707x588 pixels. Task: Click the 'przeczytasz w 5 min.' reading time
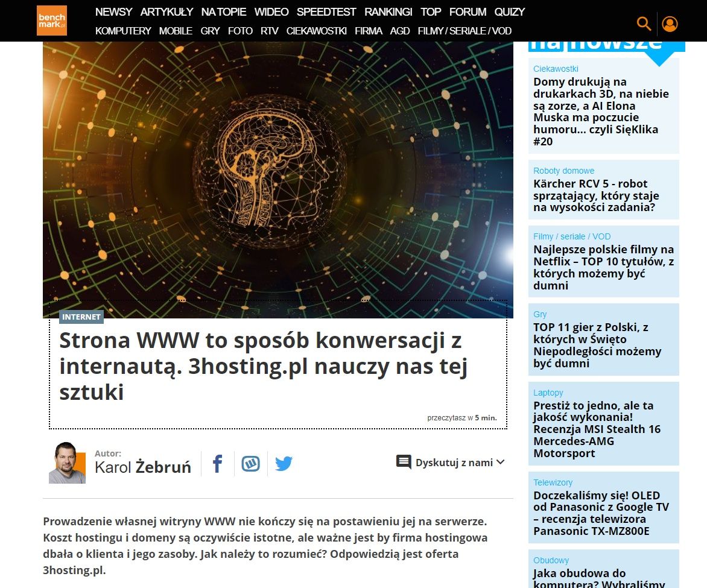coord(462,417)
